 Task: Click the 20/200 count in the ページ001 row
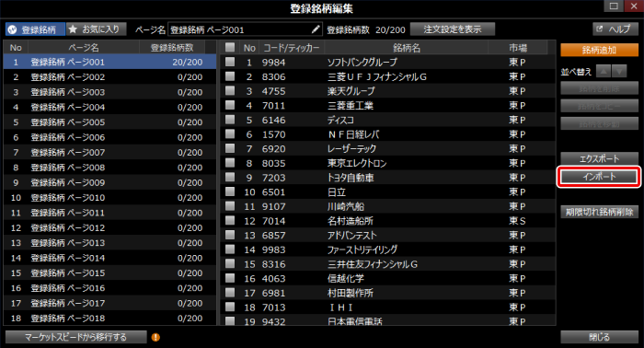click(188, 62)
